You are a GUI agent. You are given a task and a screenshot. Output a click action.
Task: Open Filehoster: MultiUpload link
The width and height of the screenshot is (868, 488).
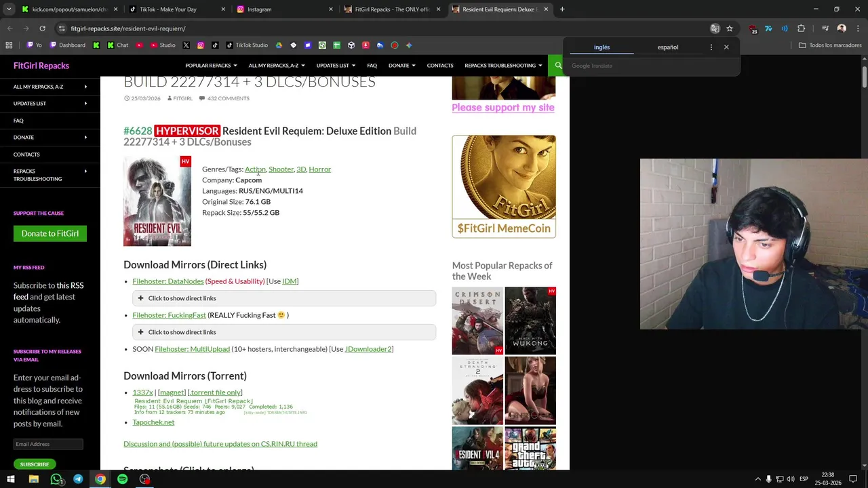tap(192, 349)
